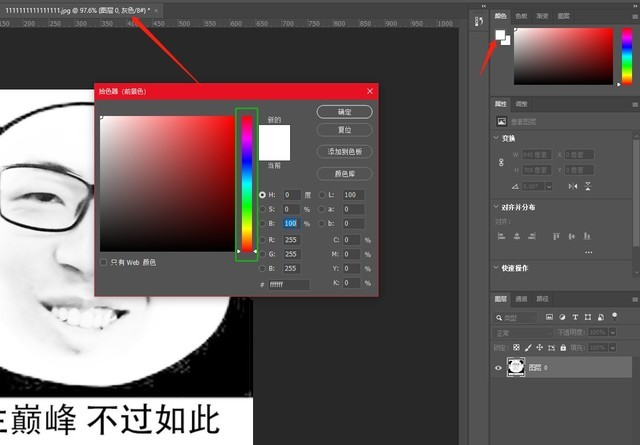The height and width of the screenshot is (445, 640).
Task: Collapse the 对齐并分布 section
Action: click(x=496, y=207)
